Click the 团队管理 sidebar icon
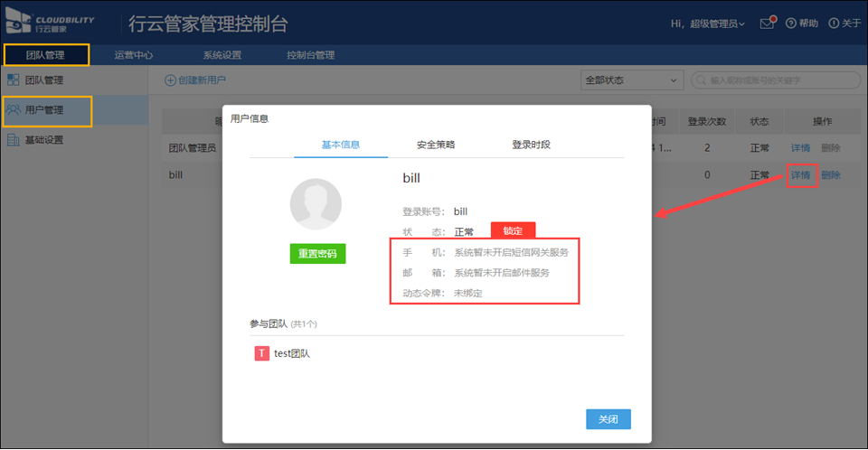 (14, 80)
